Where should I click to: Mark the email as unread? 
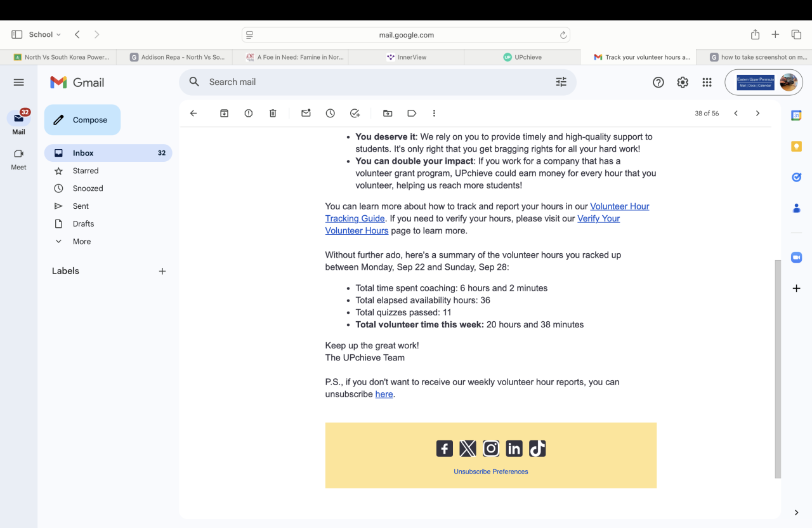pos(306,114)
